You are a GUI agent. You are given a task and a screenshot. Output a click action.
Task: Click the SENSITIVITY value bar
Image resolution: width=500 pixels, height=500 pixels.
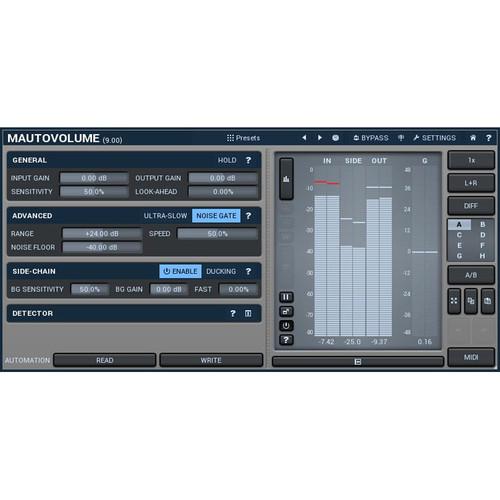point(94,192)
